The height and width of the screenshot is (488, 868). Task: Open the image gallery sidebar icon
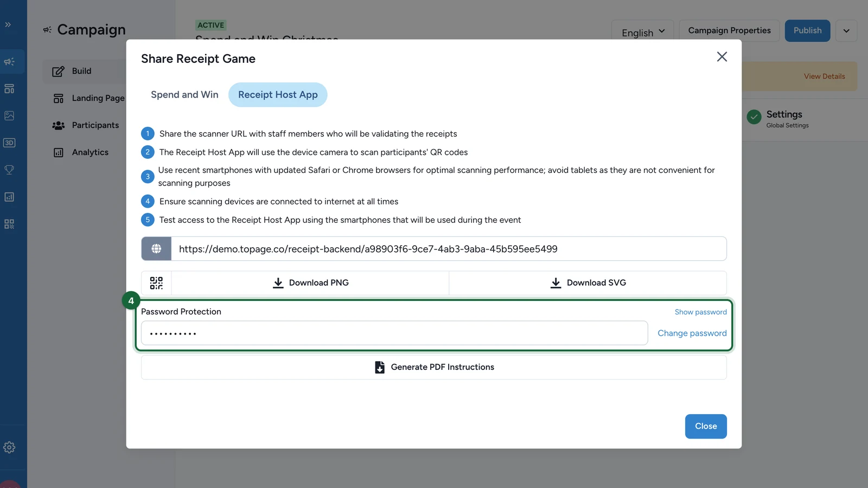(9, 115)
